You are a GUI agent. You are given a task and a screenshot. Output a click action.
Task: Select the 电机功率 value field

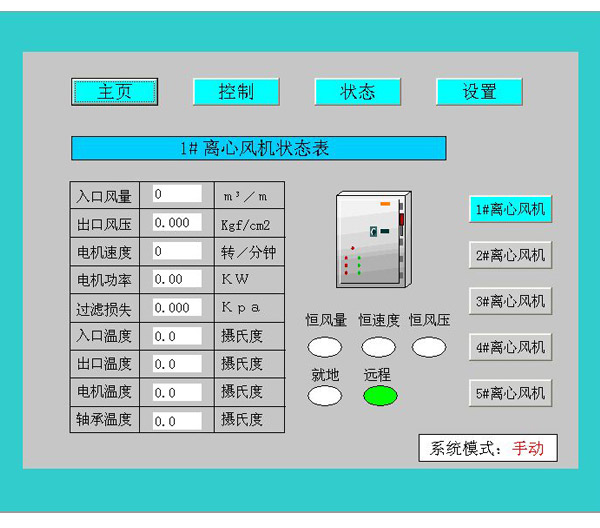coord(177,280)
